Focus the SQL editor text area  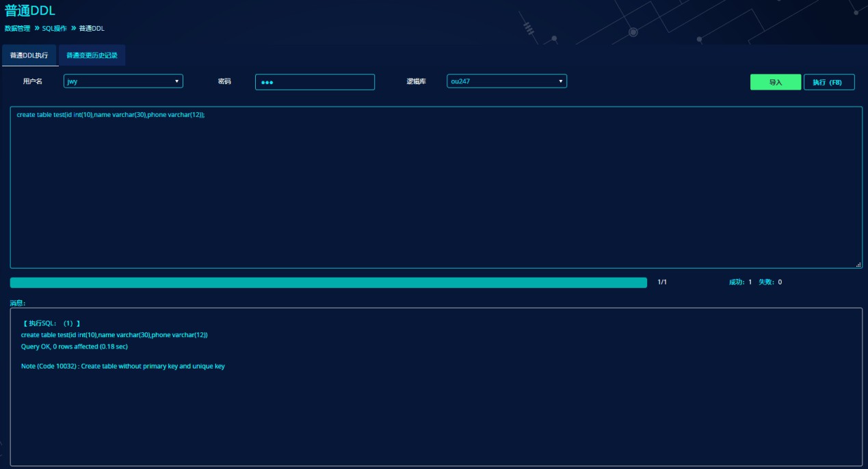coord(436,187)
